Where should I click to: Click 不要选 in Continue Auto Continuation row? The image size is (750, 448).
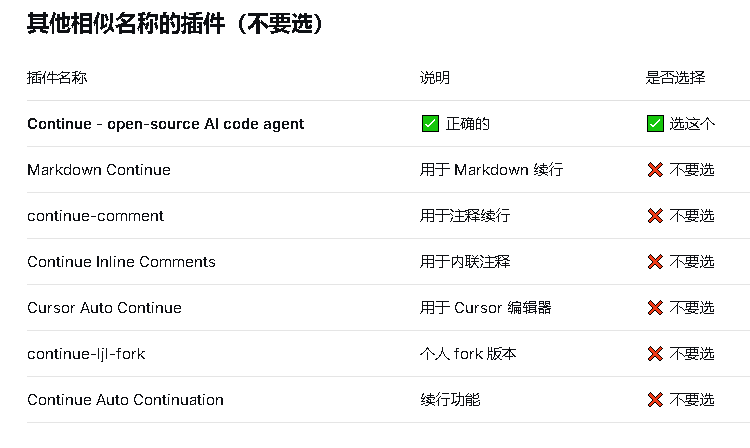point(692,400)
